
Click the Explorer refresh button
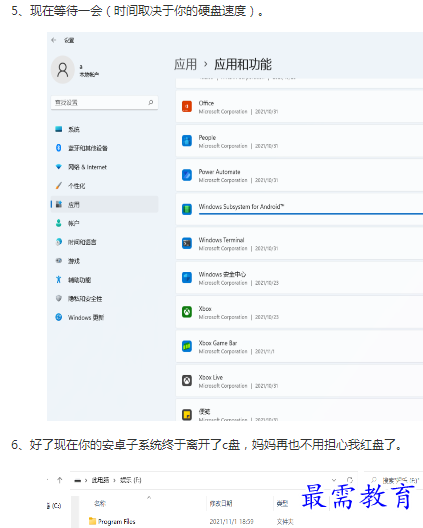pos(350,480)
